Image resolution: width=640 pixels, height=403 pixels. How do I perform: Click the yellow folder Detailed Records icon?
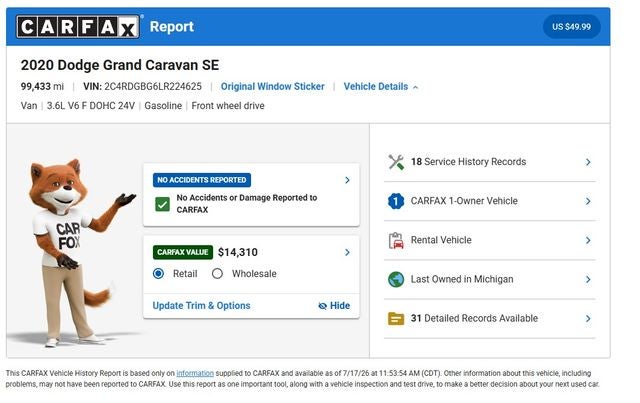pyautogui.click(x=396, y=318)
